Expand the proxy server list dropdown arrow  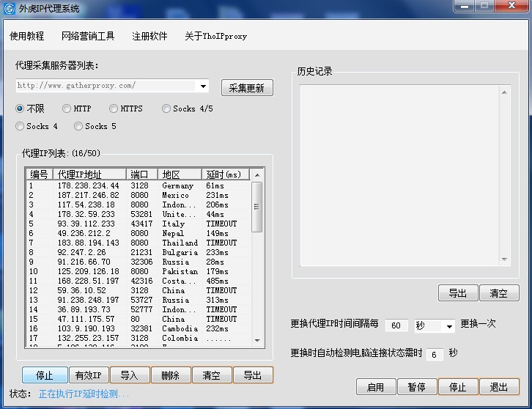click(x=203, y=86)
